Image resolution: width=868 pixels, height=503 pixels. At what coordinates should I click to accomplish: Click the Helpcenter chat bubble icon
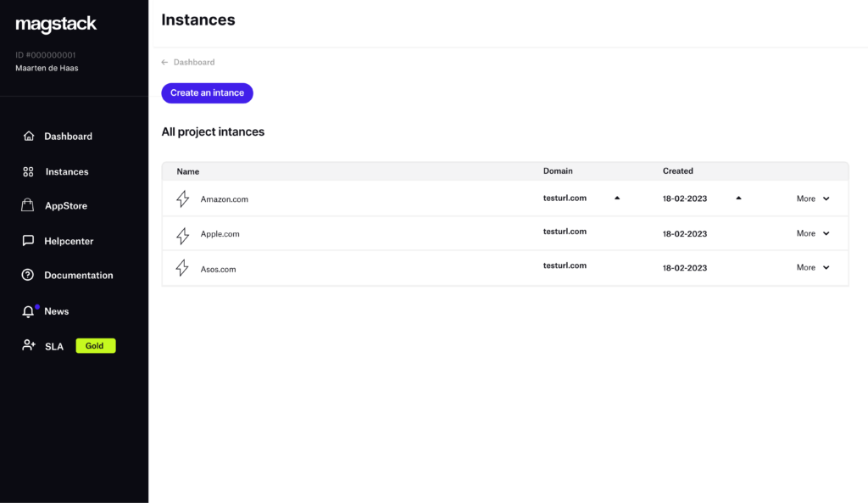[x=29, y=242]
